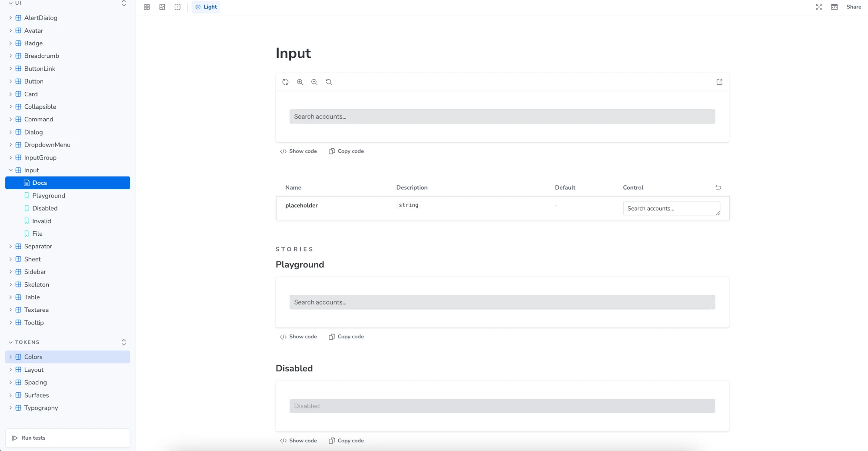Show code for the Playground story
This screenshot has width=868, height=451.
298,337
